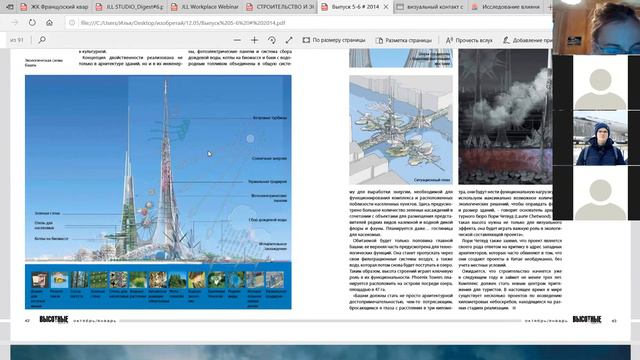This screenshot has width=640, height=360.
Task: Switch to СТРОИТЕЛЬСТВО И ЭІ tab
Action: [280, 7]
